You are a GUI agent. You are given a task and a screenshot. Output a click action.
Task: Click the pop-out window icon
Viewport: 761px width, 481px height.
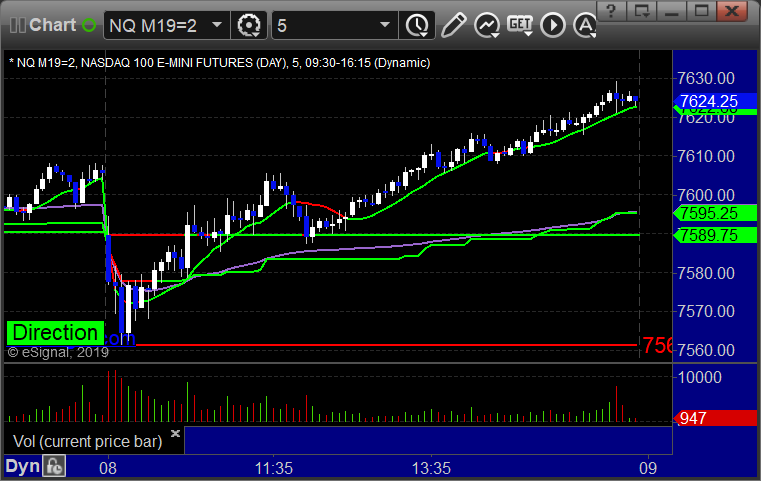[x=641, y=11]
